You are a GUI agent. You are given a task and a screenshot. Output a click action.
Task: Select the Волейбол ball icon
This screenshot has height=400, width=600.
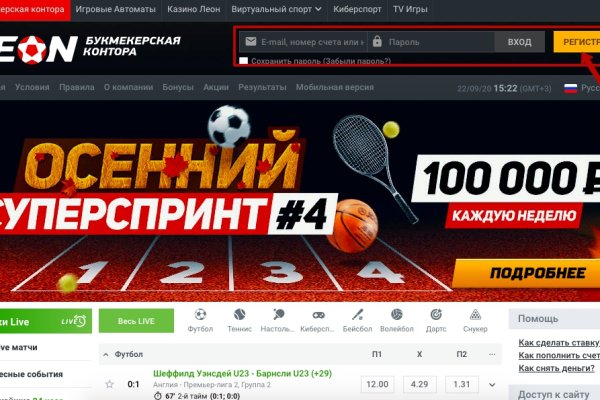[397, 315]
